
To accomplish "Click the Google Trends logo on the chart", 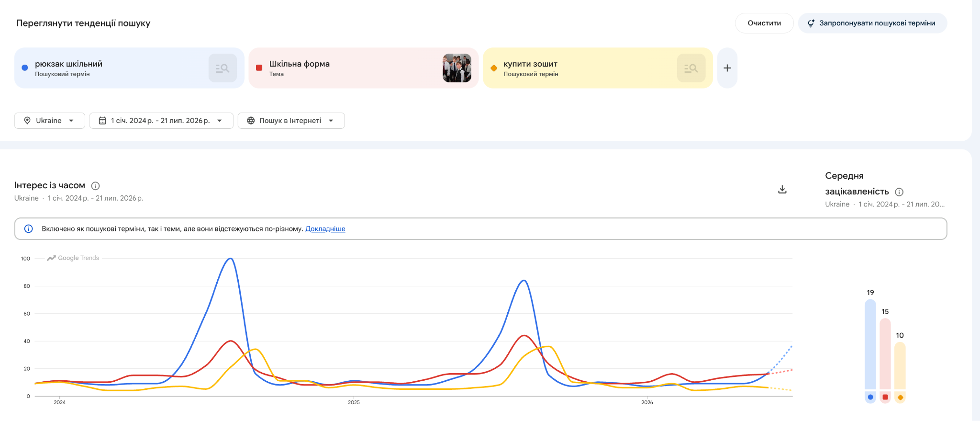I will click(73, 258).
